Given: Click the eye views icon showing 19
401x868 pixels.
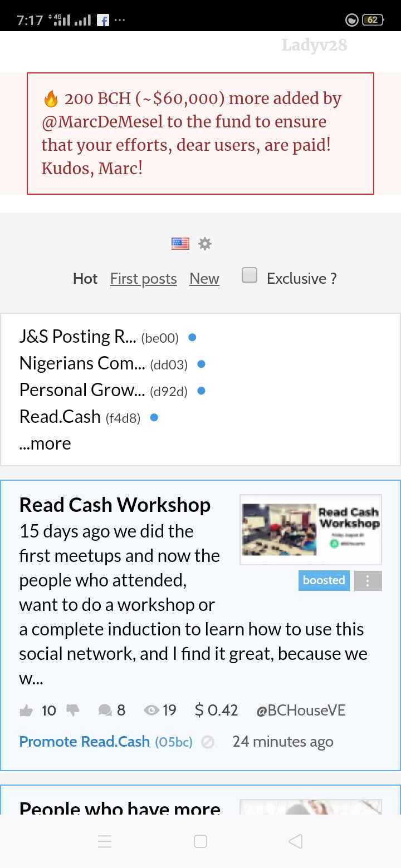Looking at the screenshot, I should 151,711.
